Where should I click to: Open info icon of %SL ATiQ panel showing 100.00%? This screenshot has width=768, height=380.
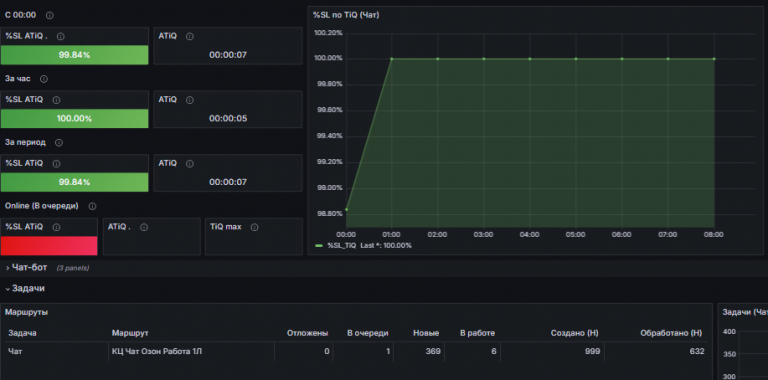(56, 100)
